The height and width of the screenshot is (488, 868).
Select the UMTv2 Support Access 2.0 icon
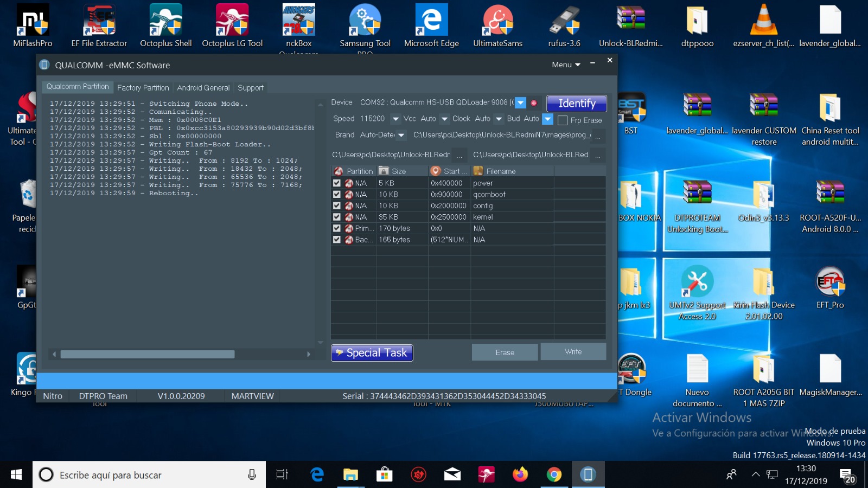[698, 293]
